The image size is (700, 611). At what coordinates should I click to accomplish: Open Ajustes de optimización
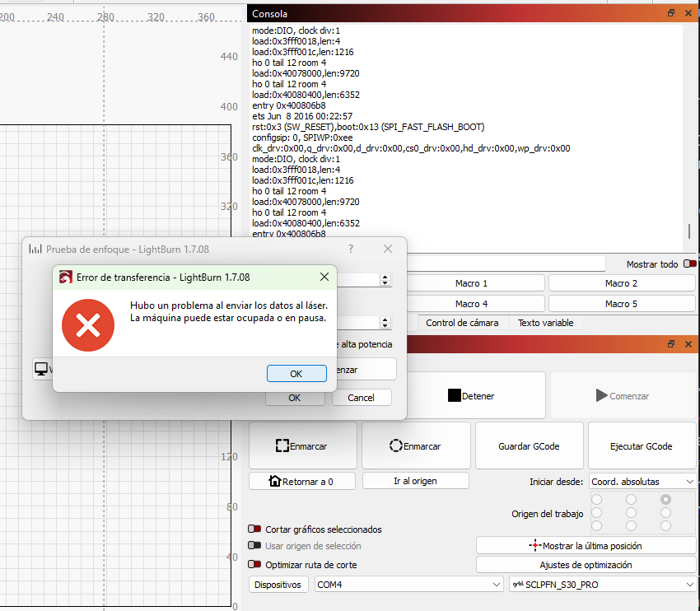pos(586,565)
